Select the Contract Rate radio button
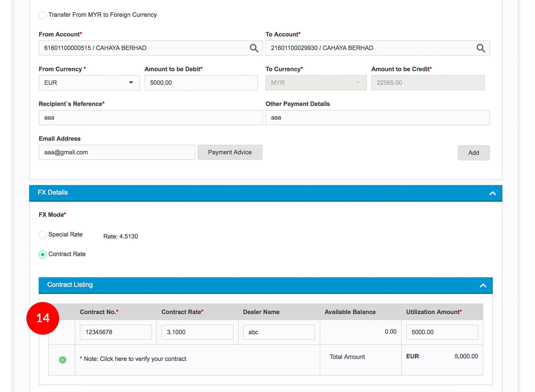This screenshot has height=392, width=535. (x=43, y=255)
